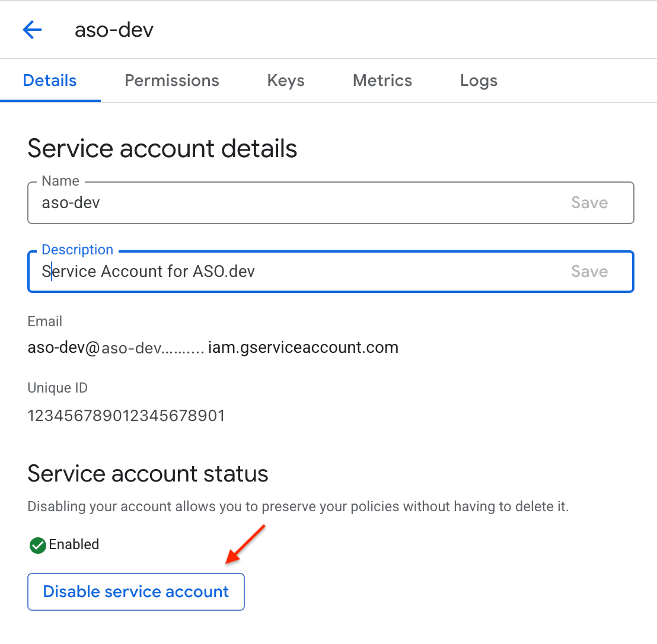Click the Unique ID value
The width and height of the screenshot is (657, 644).
click(x=126, y=416)
